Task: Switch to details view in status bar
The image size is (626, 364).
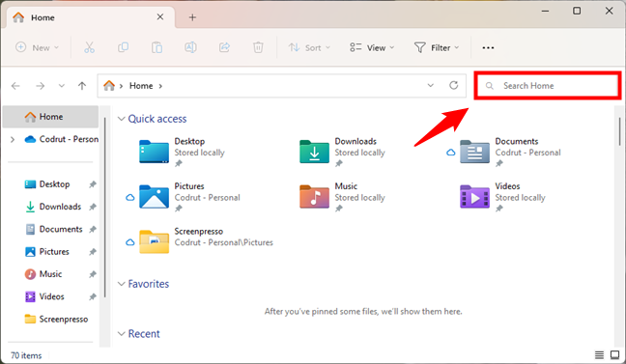Action: click(x=599, y=354)
